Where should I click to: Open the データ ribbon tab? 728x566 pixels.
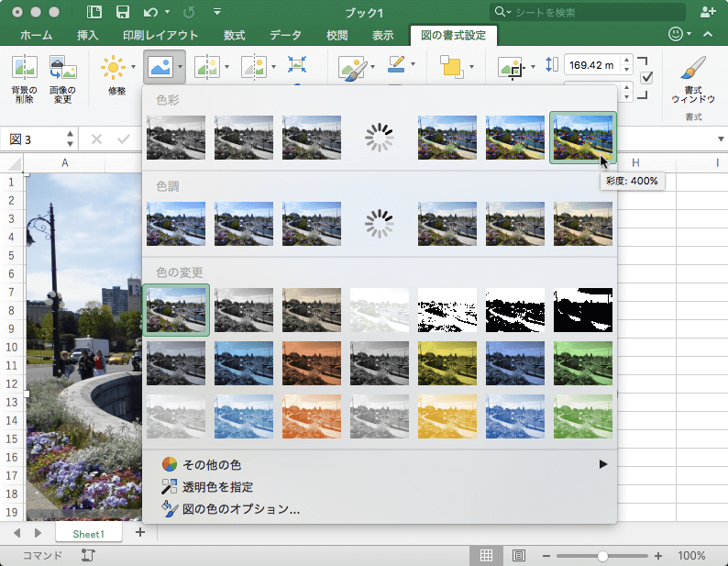click(286, 36)
